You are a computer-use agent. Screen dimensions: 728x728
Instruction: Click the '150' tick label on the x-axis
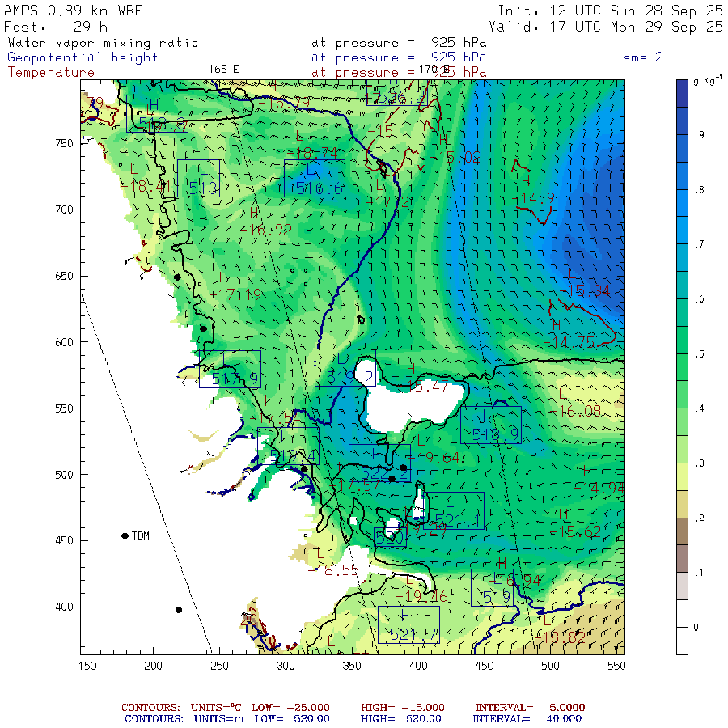coord(87,666)
